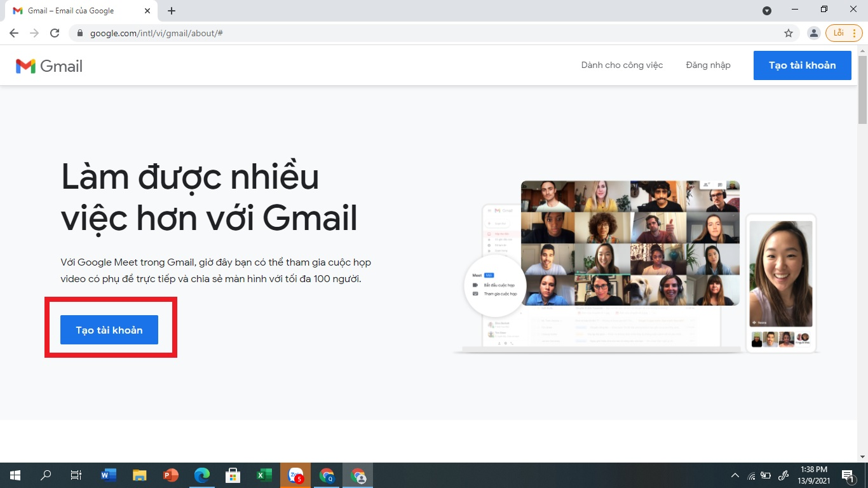Open Microsoft Edge from the taskbar

point(202,475)
